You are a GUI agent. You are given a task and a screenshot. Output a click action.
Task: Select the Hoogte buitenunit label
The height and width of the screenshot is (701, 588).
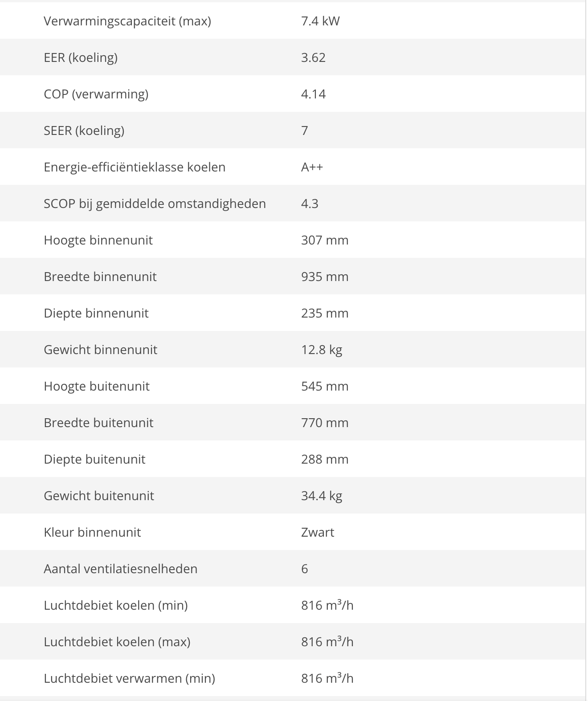coord(97,386)
